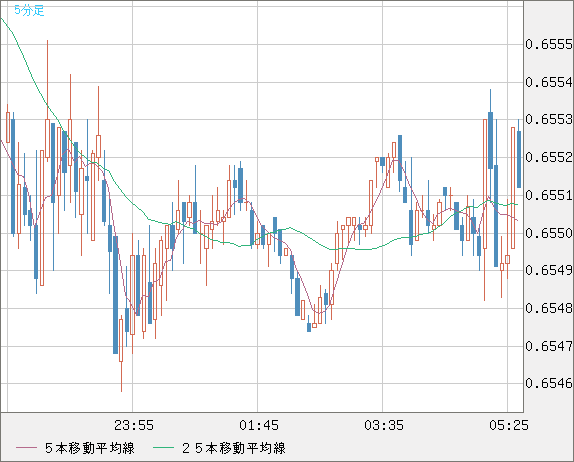Select the 0.6555 price axis label
The width and height of the screenshot is (574, 462).
coord(549,45)
